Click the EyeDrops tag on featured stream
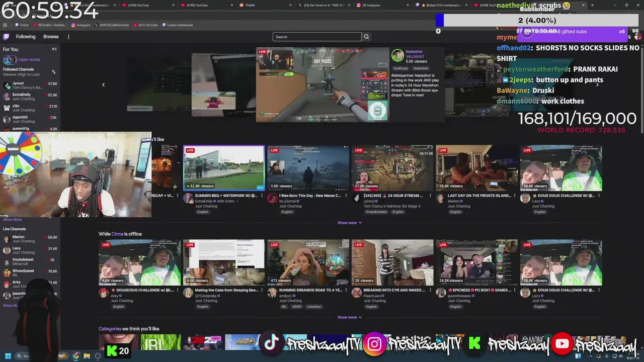The width and height of the screenshot is (644, 362). 400,68
